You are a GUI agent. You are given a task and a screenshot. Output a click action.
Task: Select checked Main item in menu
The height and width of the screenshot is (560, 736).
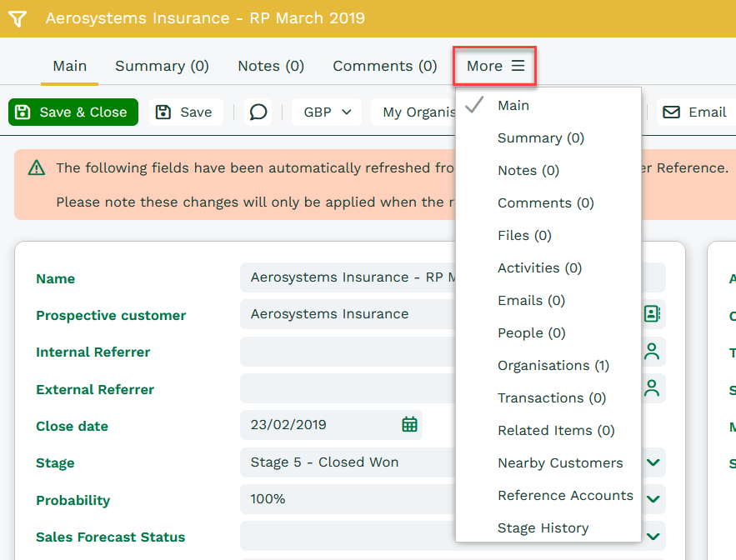point(513,105)
